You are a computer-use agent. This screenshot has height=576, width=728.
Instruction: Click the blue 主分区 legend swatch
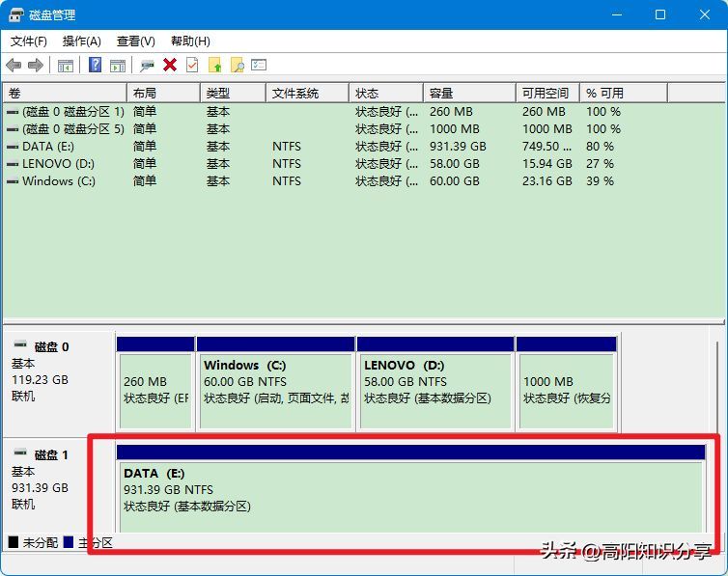coord(69,542)
